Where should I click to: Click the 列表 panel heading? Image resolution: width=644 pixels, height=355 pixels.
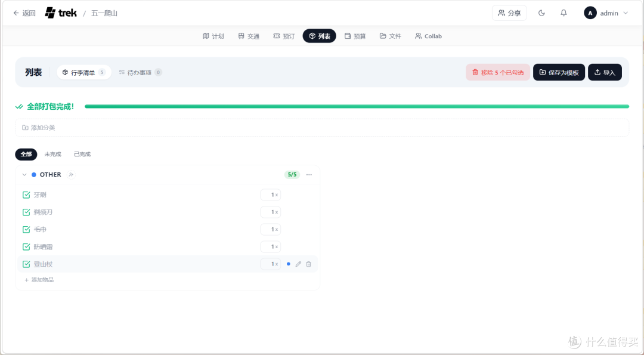click(x=33, y=72)
